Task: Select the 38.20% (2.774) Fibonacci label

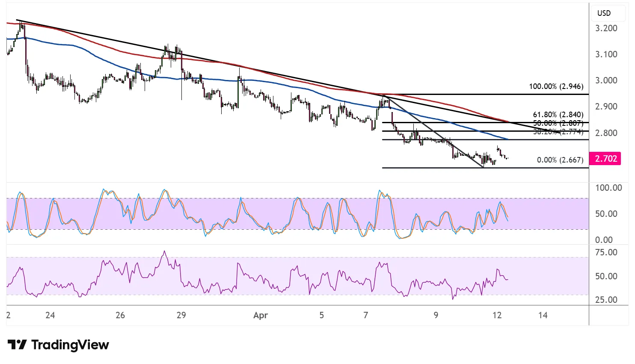Action: coord(558,132)
